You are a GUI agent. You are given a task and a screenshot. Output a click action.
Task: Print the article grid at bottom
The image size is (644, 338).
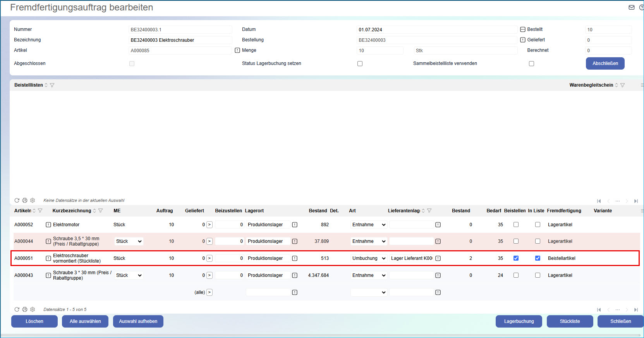click(25, 309)
